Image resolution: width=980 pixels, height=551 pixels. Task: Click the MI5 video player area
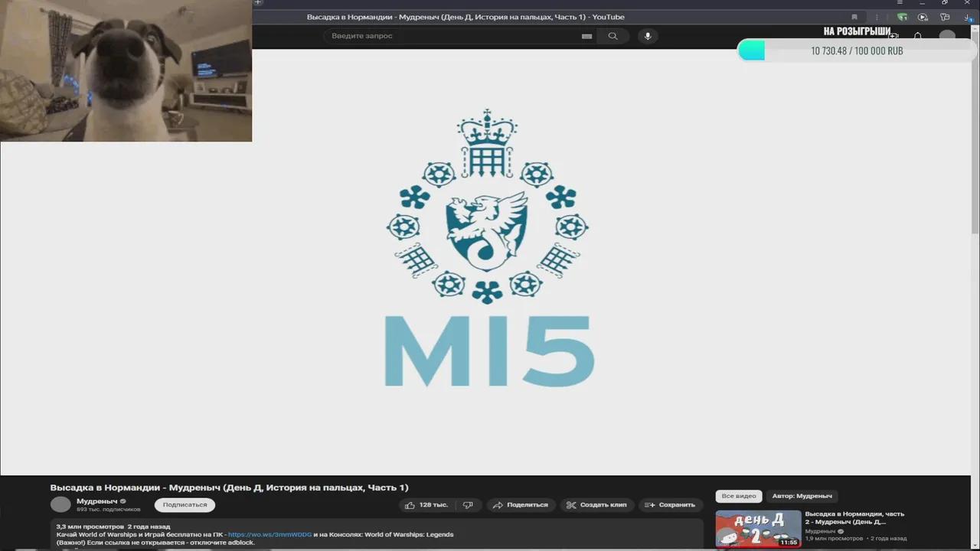coord(485,262)
